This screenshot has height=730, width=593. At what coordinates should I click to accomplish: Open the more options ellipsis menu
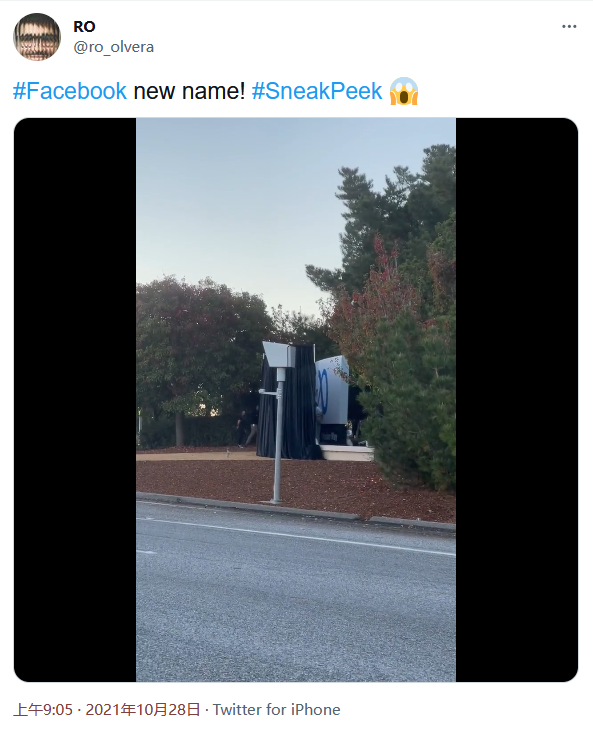tap(569, 27)
